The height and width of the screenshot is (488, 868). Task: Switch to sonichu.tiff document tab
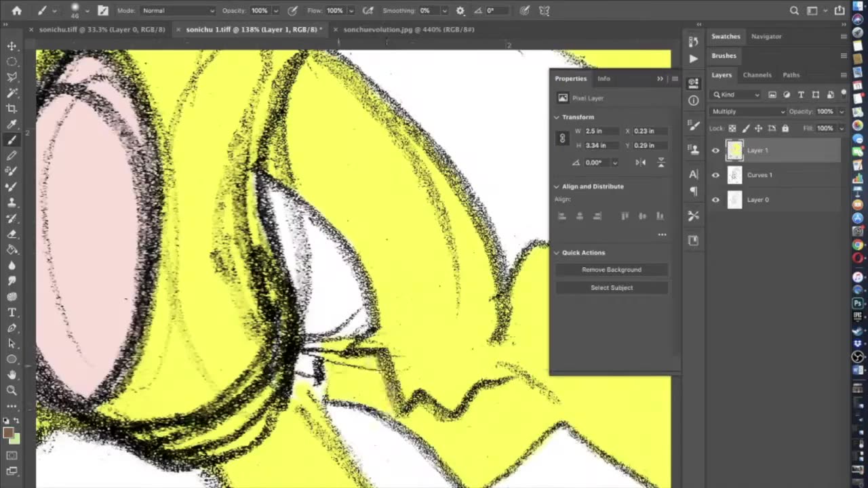click(102, 29)
